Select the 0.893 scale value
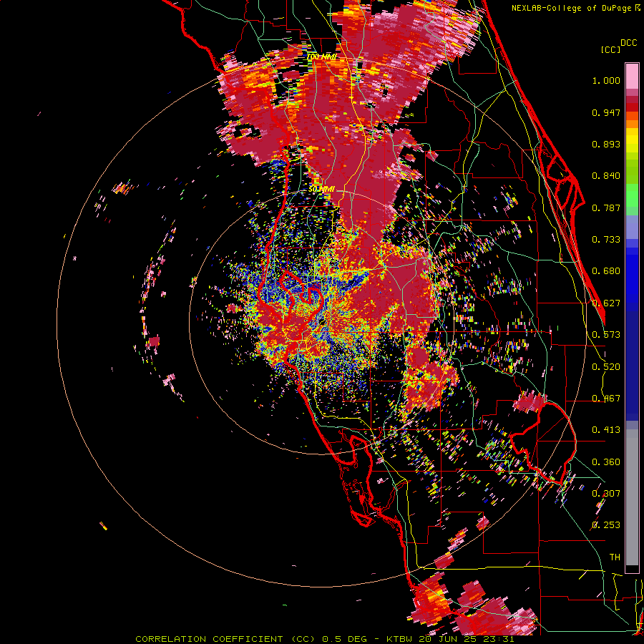Screen dimensions: 644x644 tap(606, 144)
